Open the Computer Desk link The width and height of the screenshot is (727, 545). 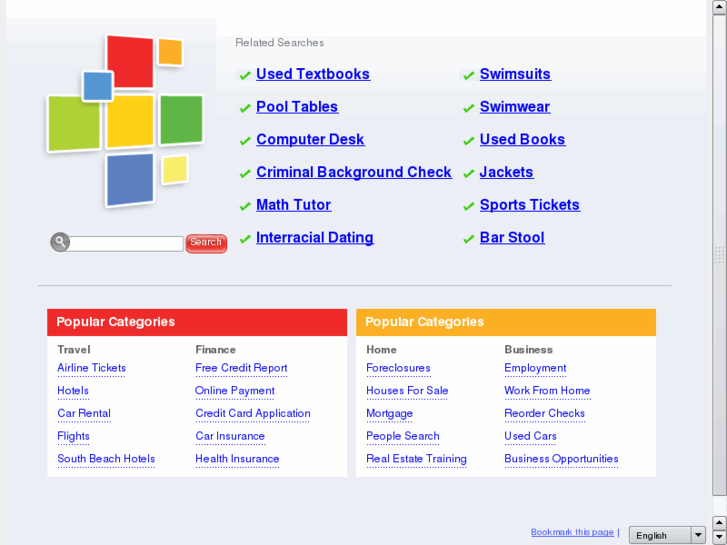click(x=310, y=140)
